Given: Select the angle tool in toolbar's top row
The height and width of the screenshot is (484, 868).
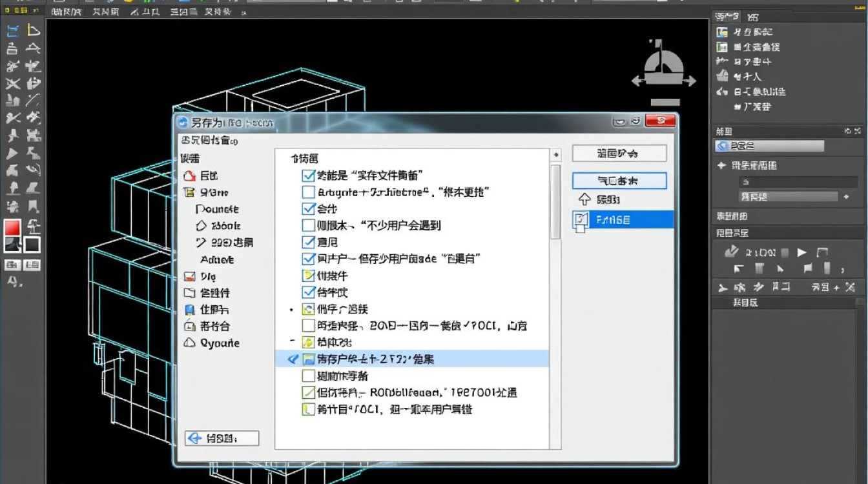Looking at the screenshot, I should pos(33,30).
